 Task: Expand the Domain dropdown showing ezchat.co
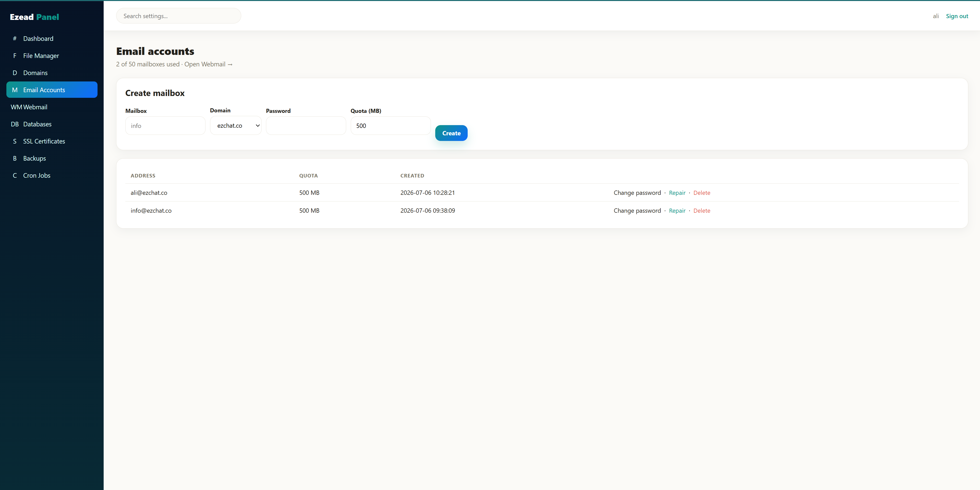click(235, 126)
